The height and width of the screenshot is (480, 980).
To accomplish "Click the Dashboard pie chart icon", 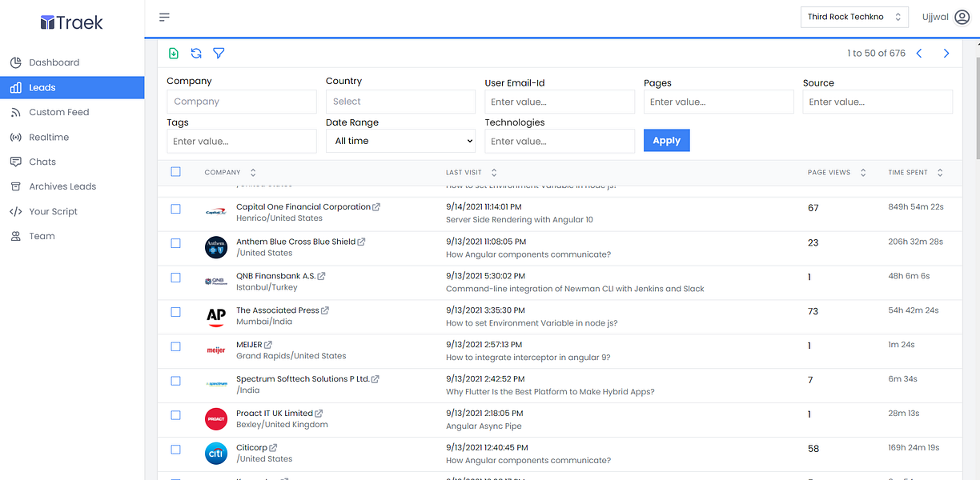I will [x=15, y=62].
